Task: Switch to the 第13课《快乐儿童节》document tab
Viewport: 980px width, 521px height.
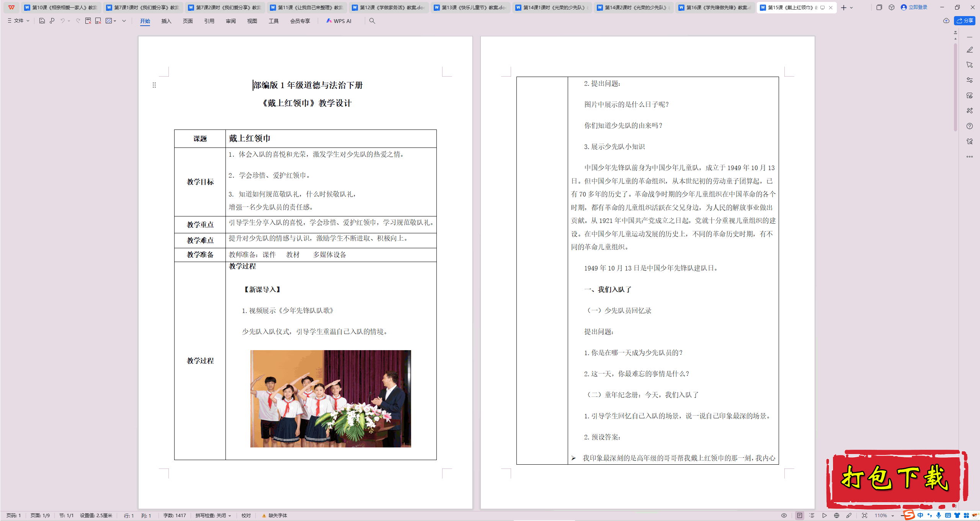Action: 471,7
